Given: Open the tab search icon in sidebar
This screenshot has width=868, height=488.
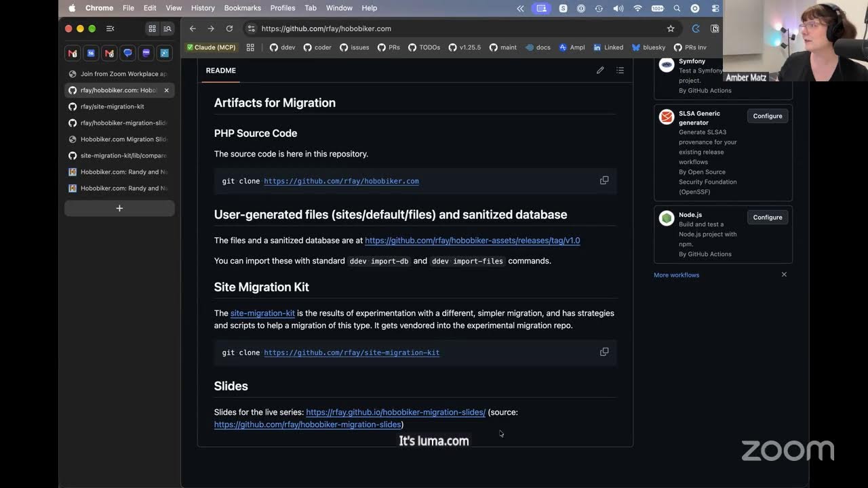Looking at the screenshot, I should coord(167,28).
